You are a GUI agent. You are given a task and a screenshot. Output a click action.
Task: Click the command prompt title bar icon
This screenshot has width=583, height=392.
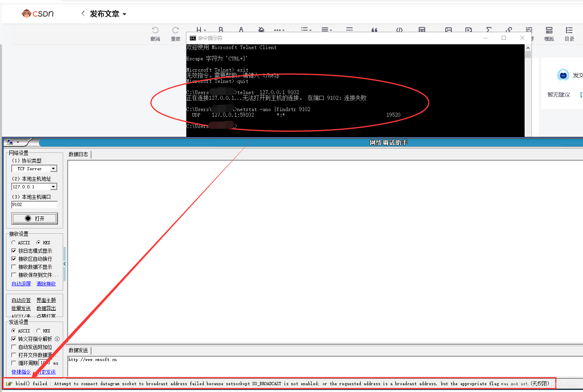pos(193,38)
